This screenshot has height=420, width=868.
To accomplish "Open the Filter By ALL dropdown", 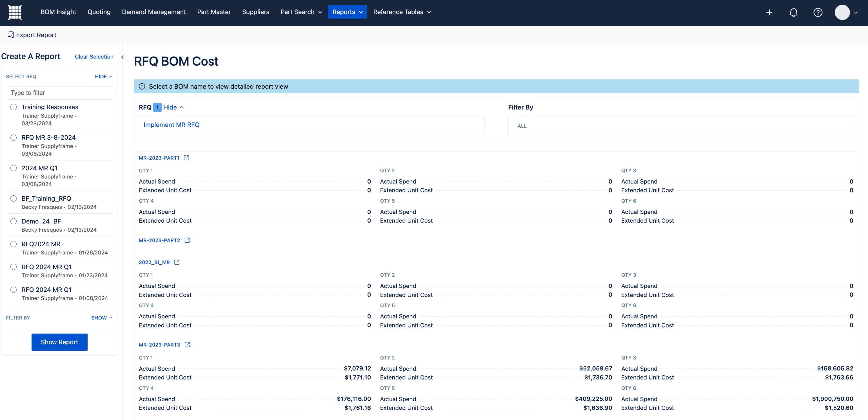I will [681, 126].
